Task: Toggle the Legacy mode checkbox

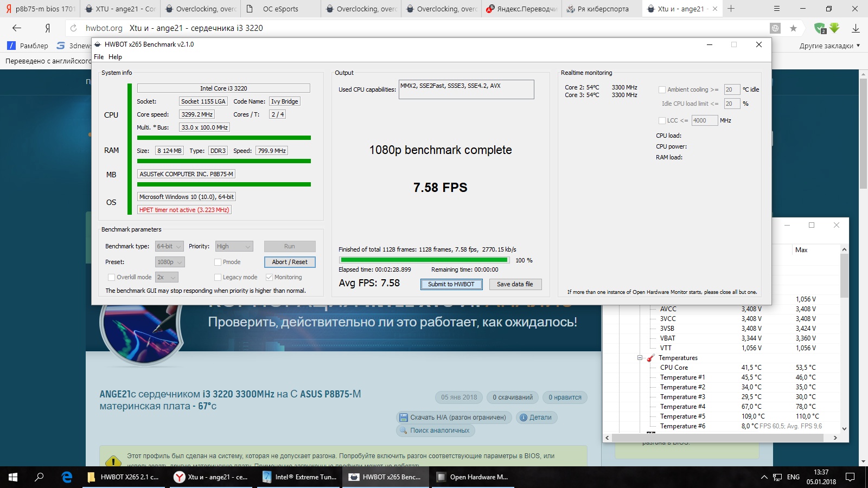Action: point(218,277)
